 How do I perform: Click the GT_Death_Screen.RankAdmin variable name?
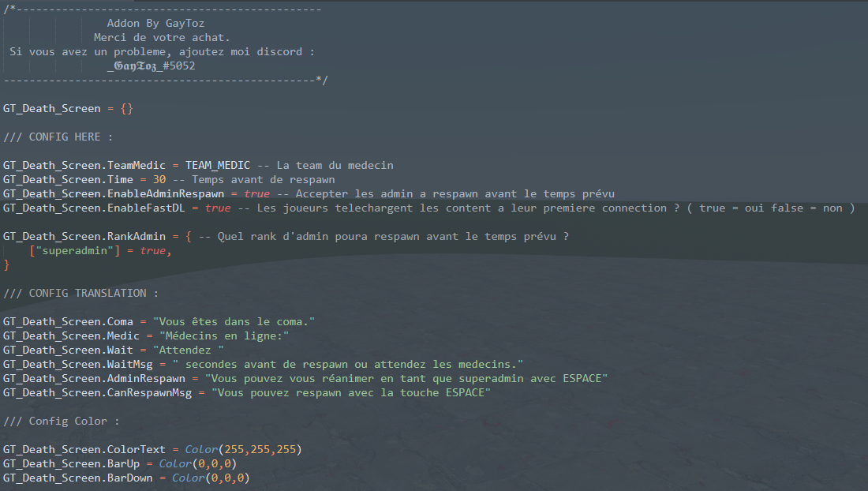(x=84, y=236)
